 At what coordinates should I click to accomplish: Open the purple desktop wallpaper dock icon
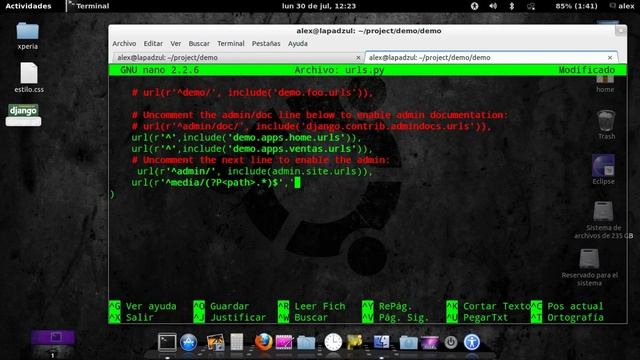click(x=429, y=342)
